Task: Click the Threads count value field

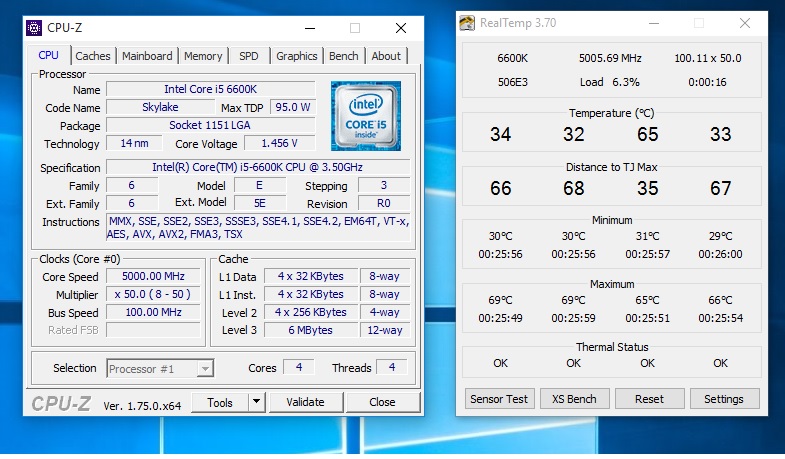Action: (392, 367)
